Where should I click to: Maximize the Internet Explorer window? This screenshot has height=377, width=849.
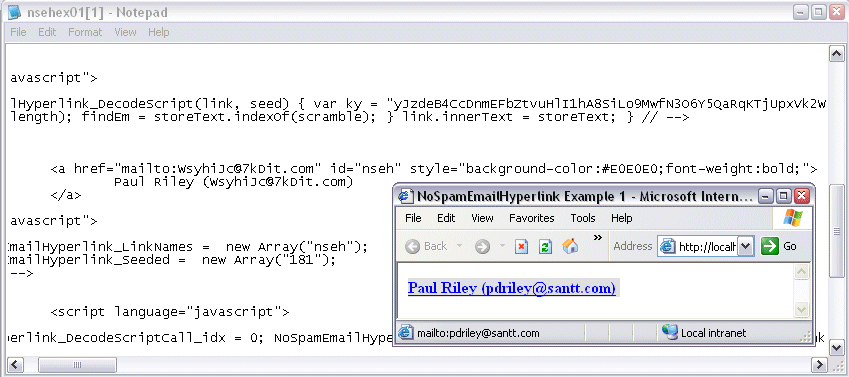783,196
